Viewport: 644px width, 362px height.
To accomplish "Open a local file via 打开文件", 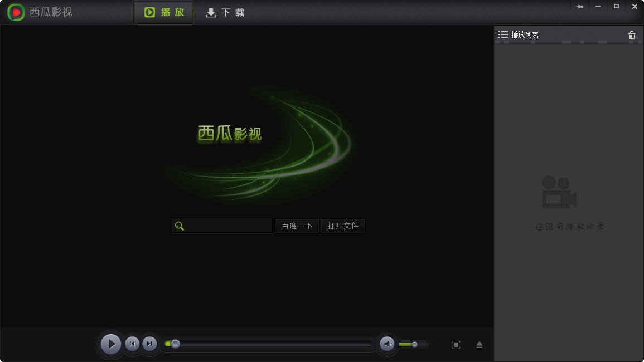I will click(x=343, y=226).
